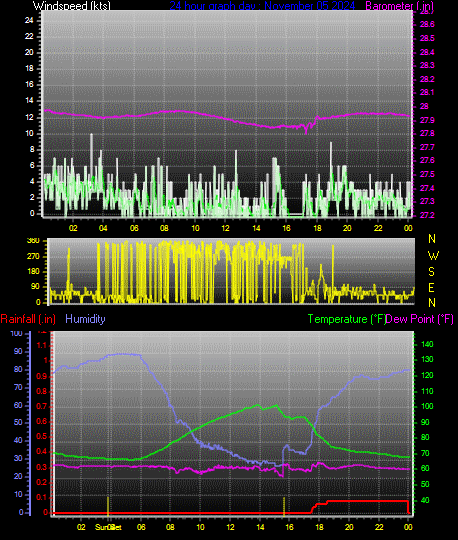Click hour label 08 under windspeed graph
Image resolution: width=458 pixels, height=540 pixels.
pyautogui.click(x=164, y=228)
